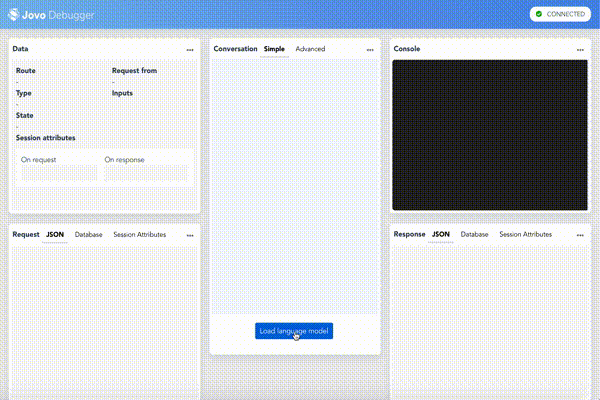Click the black Console output area
600x400 pixels.
(490, 135)
